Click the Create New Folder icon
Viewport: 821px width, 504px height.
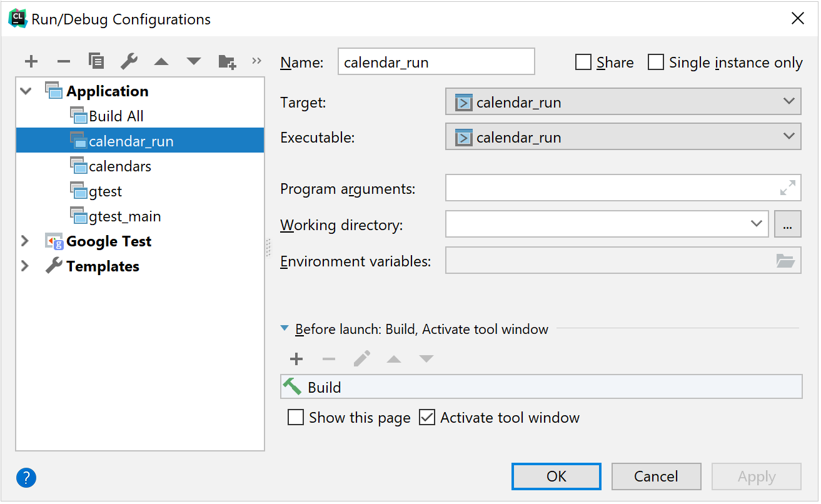227,61
